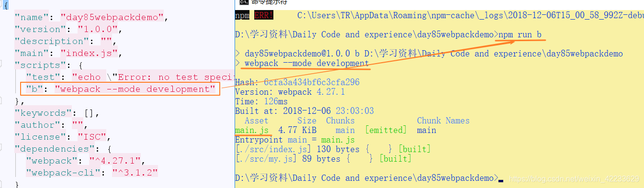Click "[built]" on the my.js line
The width and height of the screenshot is (644, 188).
(x=395, y=159)
